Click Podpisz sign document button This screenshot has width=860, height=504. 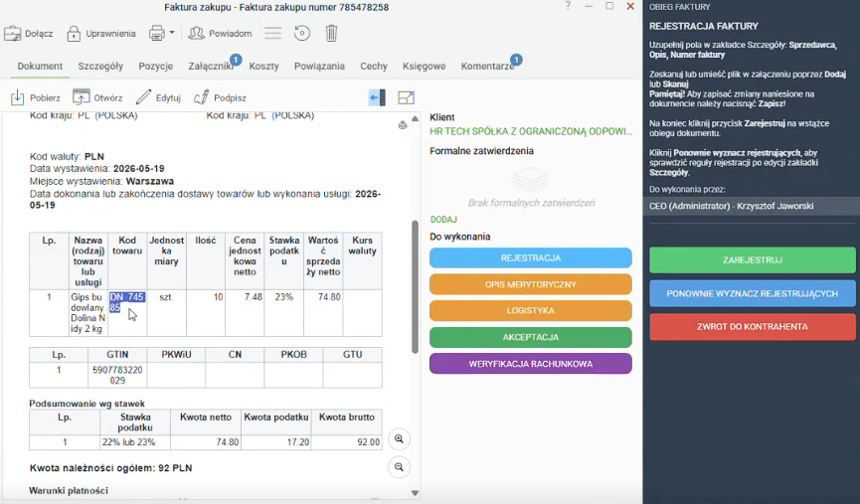coord(220,97)
